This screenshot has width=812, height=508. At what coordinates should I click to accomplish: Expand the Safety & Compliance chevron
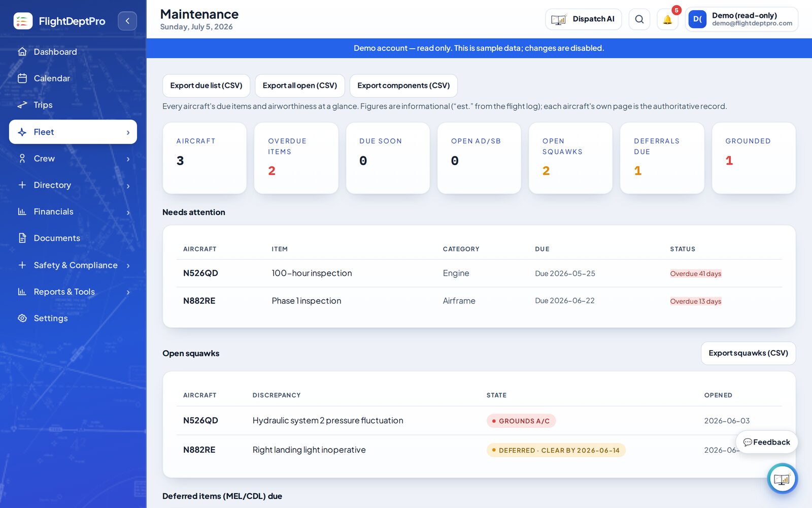point(128,265)
